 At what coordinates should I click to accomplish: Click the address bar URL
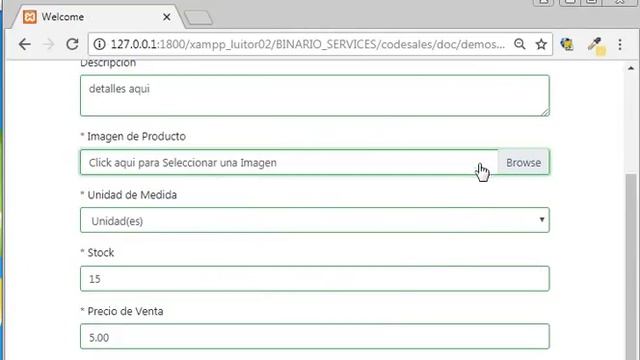308,44
